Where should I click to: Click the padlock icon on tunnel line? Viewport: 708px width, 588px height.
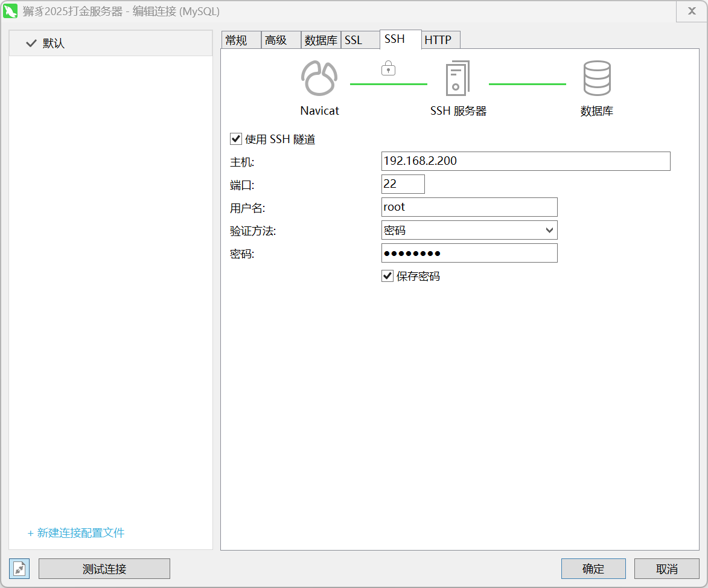pos(388,68)
